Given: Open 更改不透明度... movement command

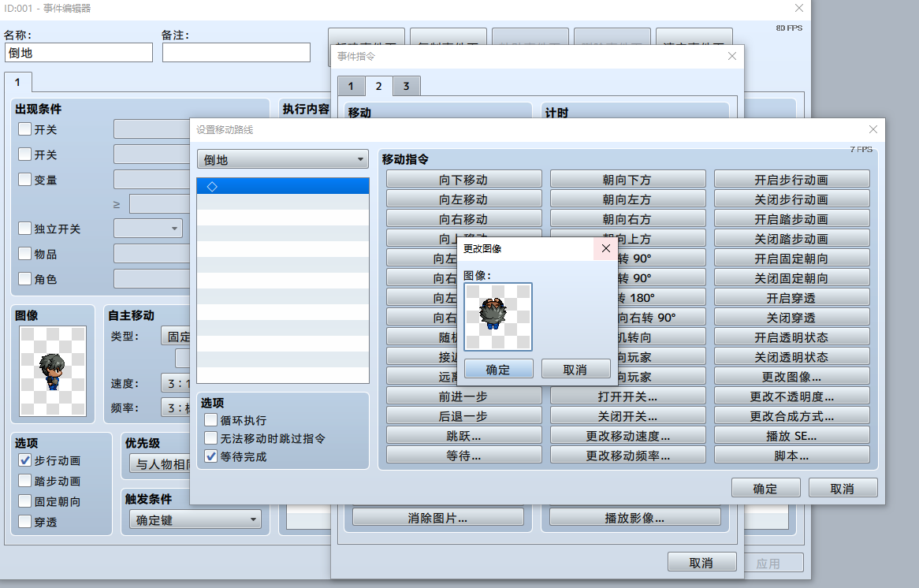Looking at the screenshot, I should (x=791, y=396).
